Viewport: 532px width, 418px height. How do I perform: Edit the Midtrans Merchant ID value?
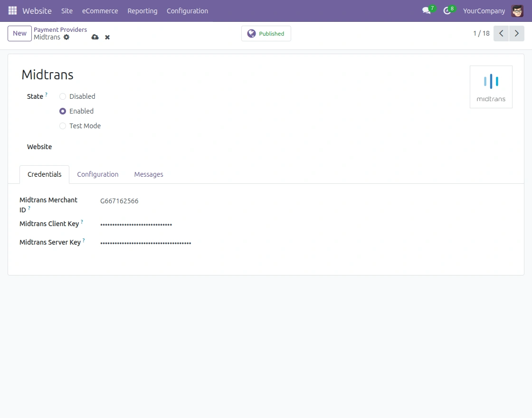point(119,200)
